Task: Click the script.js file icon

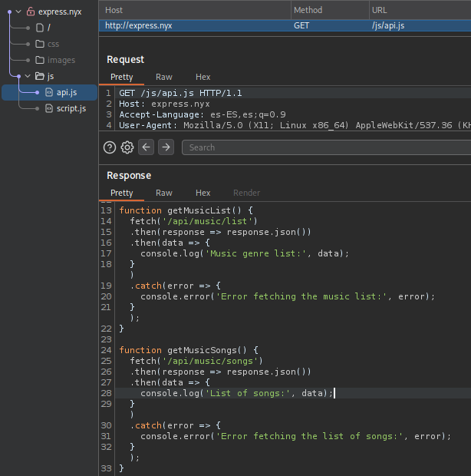Action: [x=49, y=108]
